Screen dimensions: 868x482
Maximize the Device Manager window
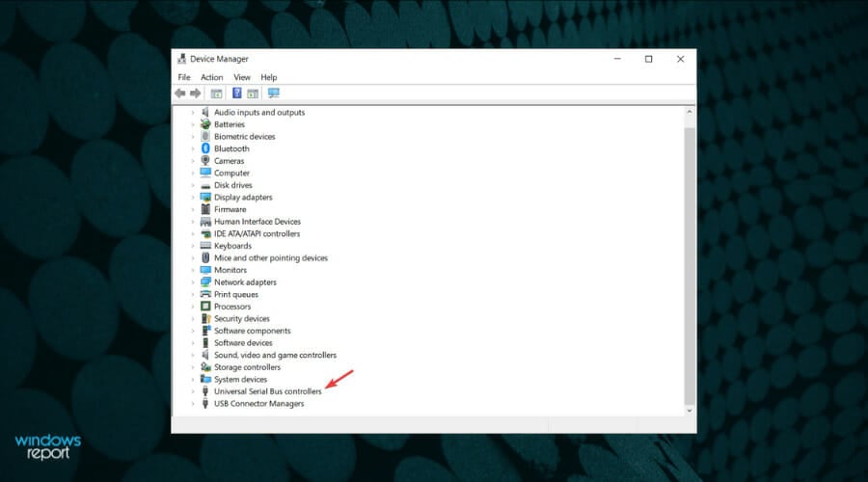click(649, 59)
